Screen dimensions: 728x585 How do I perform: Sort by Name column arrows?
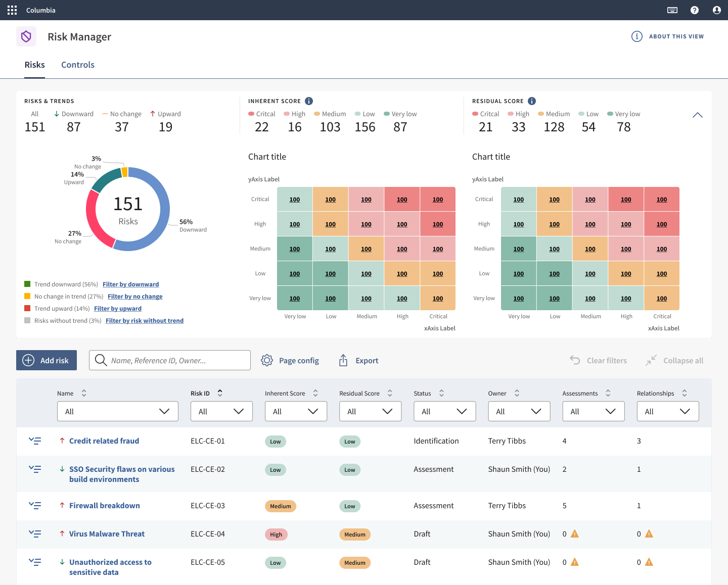84,393
